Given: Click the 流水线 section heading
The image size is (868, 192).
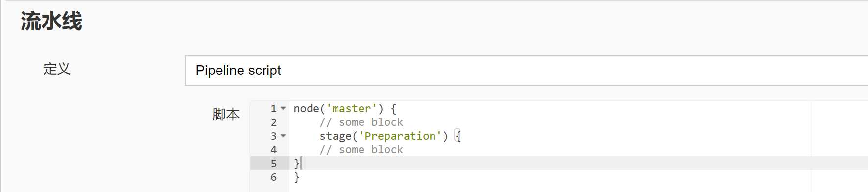Looking at the screenshot, I should 51,22.
